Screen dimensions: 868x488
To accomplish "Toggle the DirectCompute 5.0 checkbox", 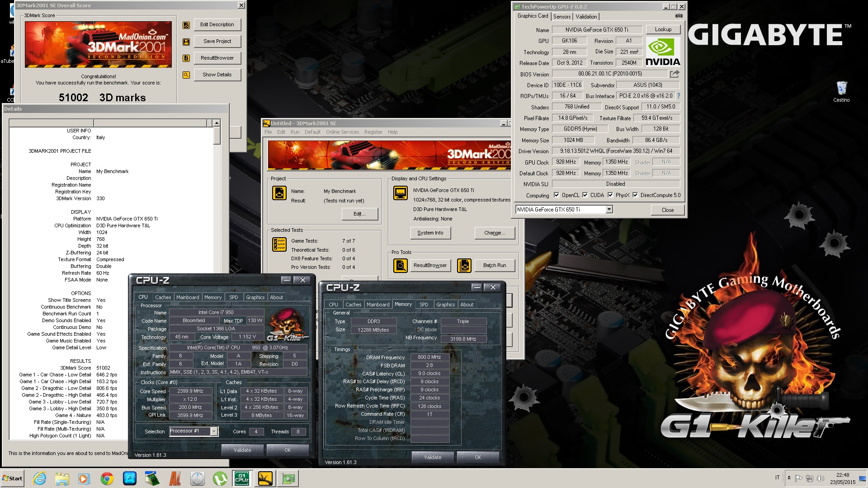I will click(x=635, y=195).
